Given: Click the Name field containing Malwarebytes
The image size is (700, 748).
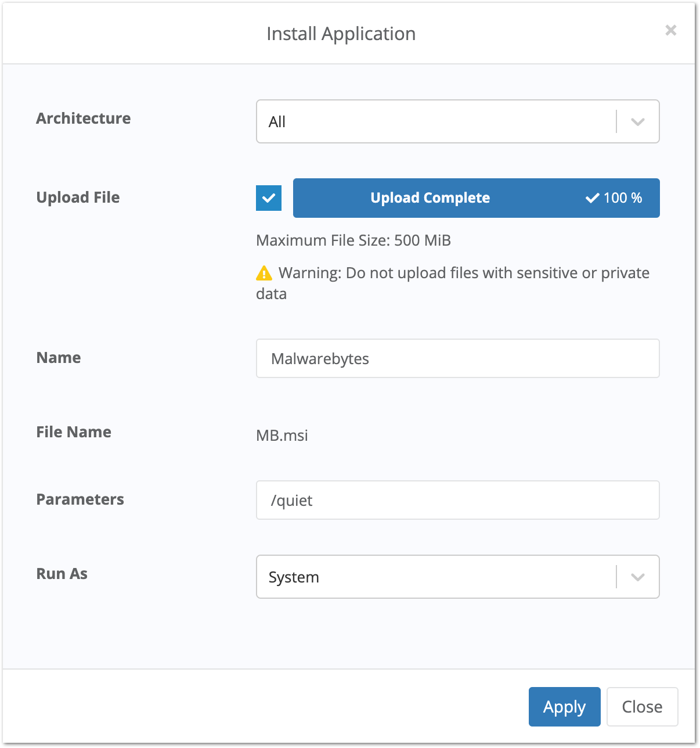Looking at the screenshot, I should 457,359.
